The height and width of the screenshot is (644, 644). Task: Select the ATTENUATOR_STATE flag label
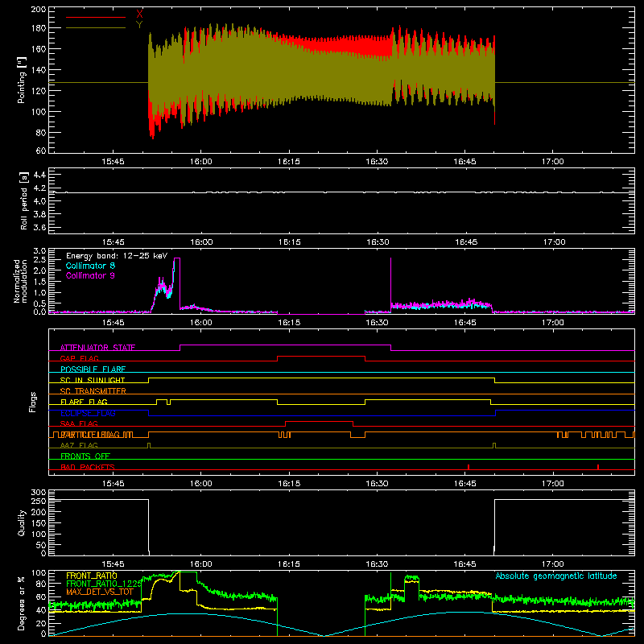97,348
